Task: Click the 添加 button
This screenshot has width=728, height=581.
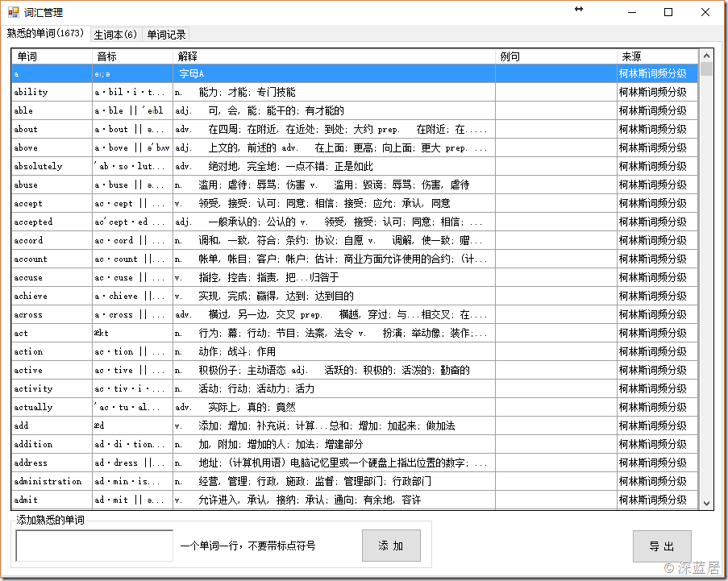Action: point(391,546)
